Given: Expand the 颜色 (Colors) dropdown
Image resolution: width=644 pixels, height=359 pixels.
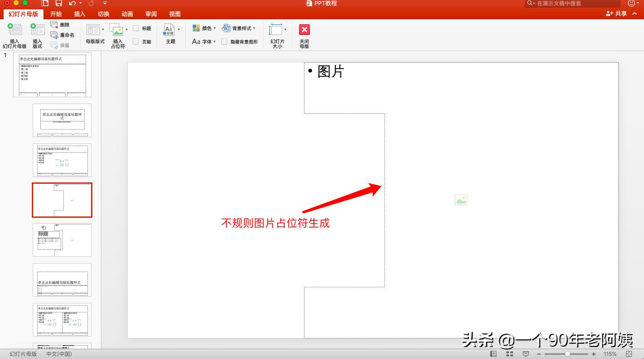Looking at the screenshot, I should (214, 28).
